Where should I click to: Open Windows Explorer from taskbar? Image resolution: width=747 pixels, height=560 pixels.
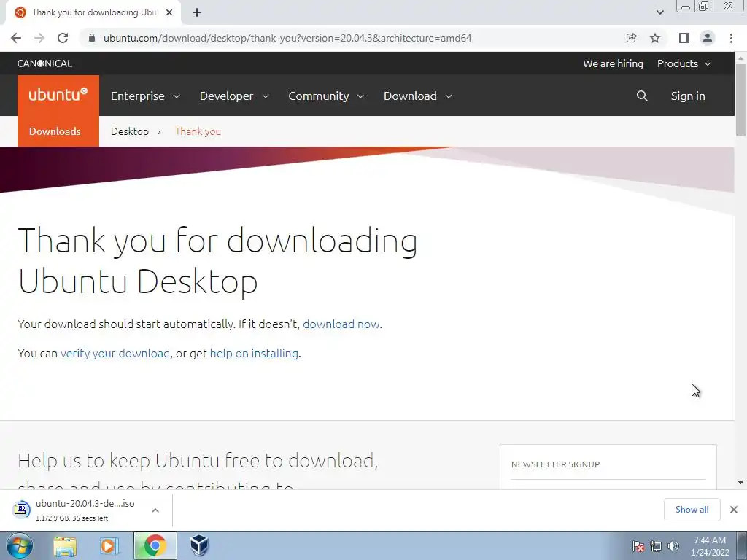click(65, 545)
